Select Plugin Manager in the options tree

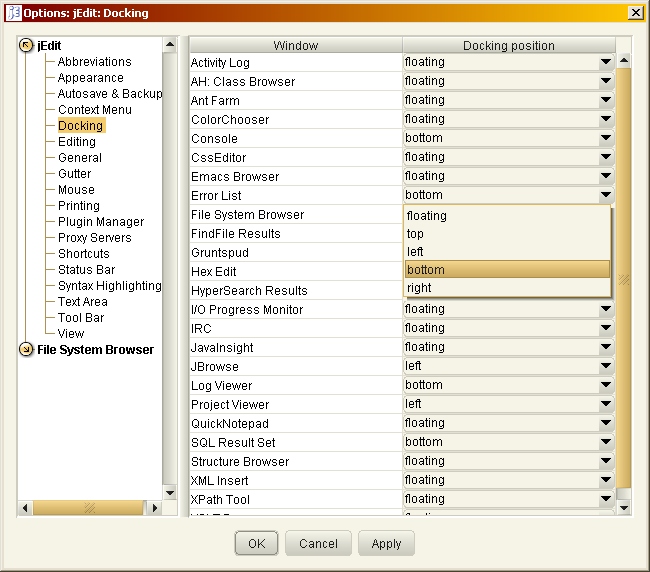coord(100,222)
